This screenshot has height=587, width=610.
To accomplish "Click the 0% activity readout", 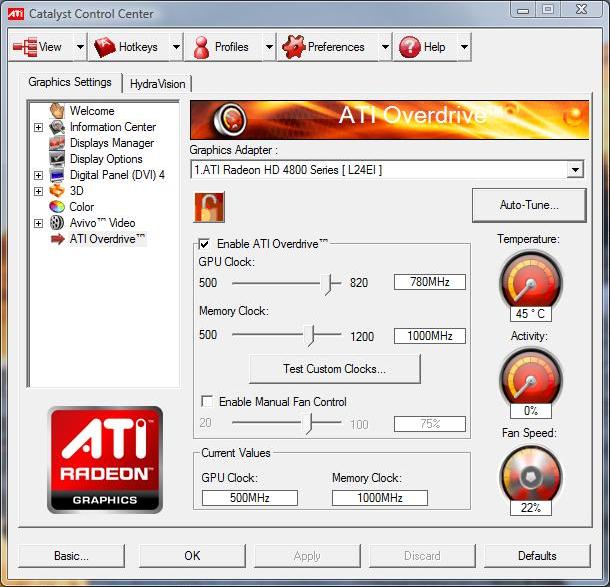I will (x=531, y=411).
